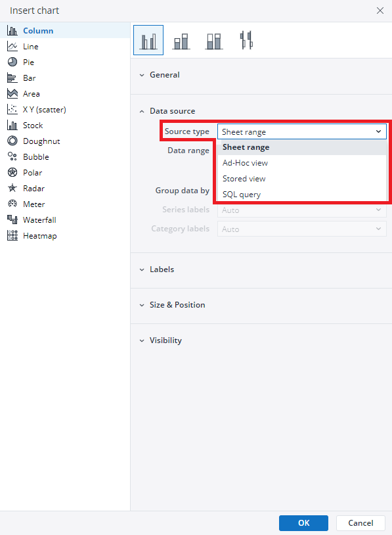Screen dimensions: 392x535
Task: Pick SQL query from the dropdown list
Action: point(302,194)
